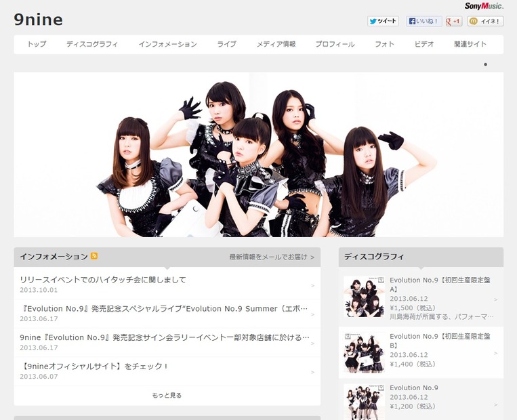Click the mixi イイネ！ button
Viewport: 517px width, 420px height.
(x=485, y=21)
